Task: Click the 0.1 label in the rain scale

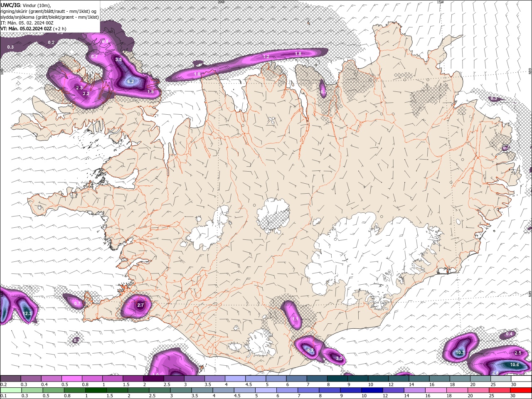Action: [3, 396]
